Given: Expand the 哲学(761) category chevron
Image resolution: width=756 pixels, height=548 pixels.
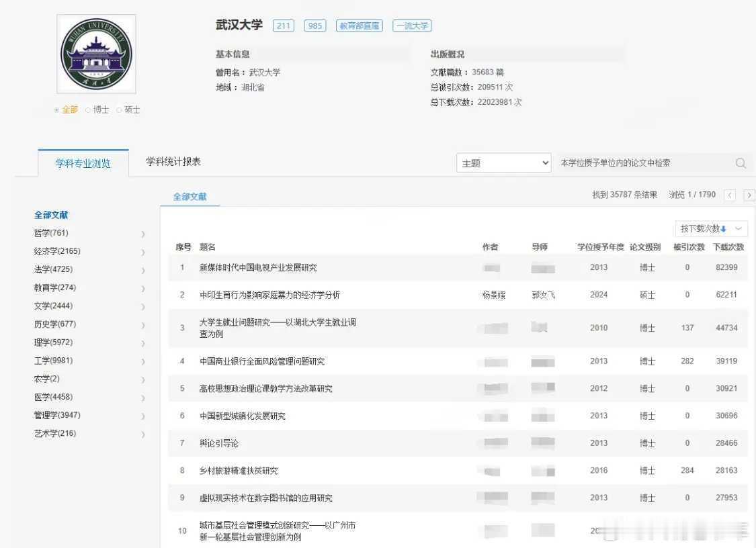Looking at the screenshot, I should [x=143, y=234].
